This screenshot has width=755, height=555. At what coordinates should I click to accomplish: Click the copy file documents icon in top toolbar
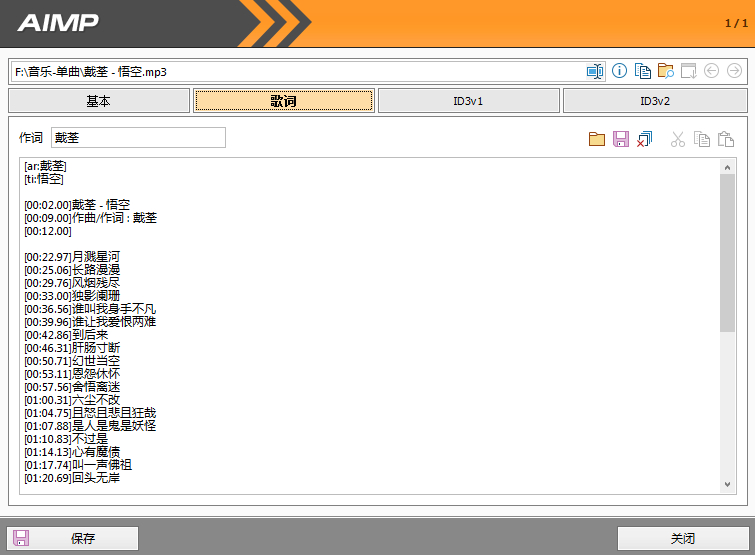coord(642,71)
